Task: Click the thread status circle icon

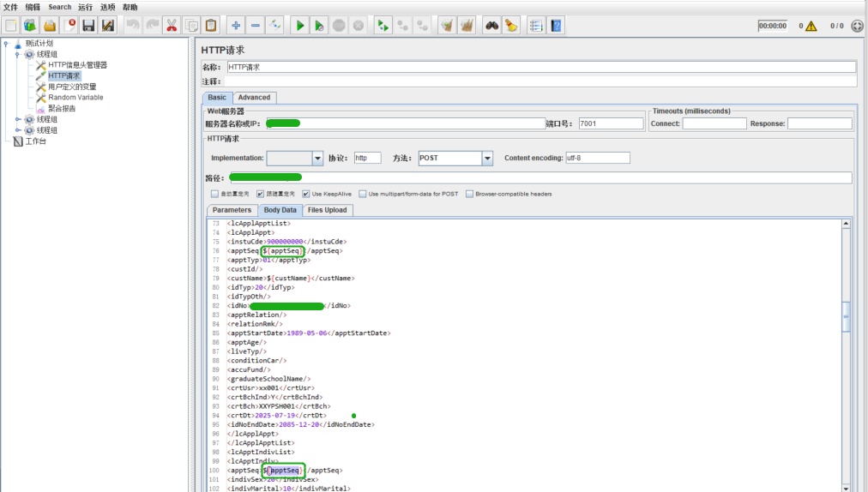Action: coord(857,26)
